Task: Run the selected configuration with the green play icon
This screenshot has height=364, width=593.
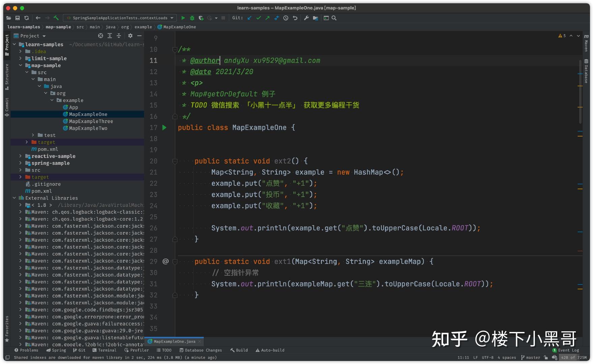Action: [183, 18]
